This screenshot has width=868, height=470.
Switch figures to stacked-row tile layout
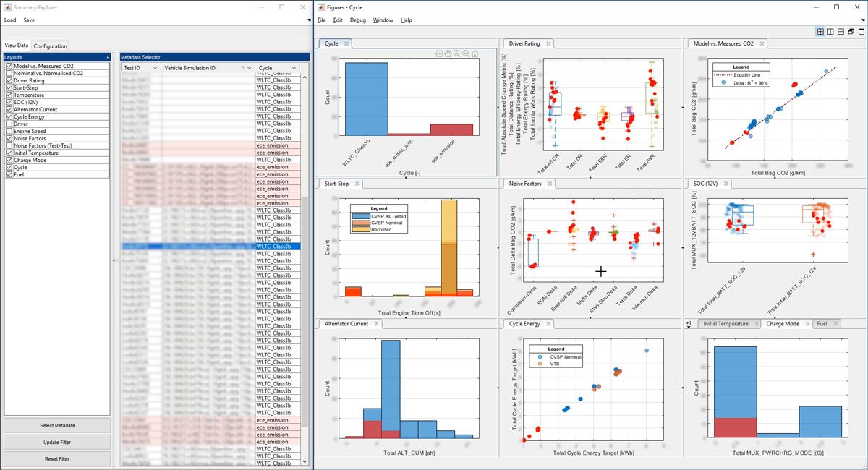[x=841, y=31]
